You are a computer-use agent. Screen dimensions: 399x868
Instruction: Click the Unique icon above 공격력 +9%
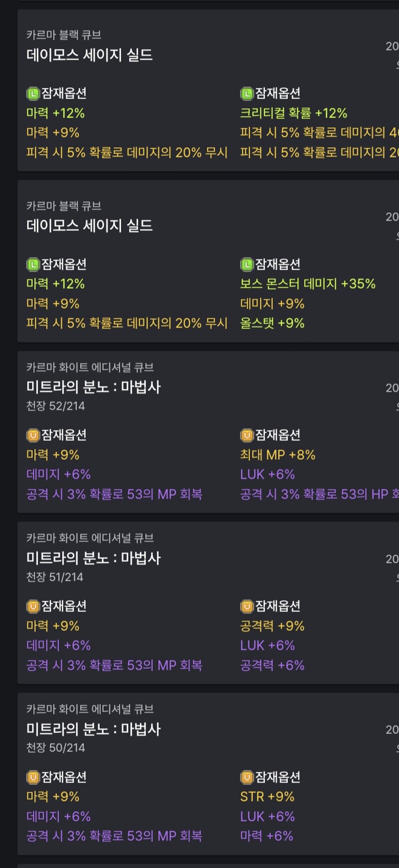point(247,606)
